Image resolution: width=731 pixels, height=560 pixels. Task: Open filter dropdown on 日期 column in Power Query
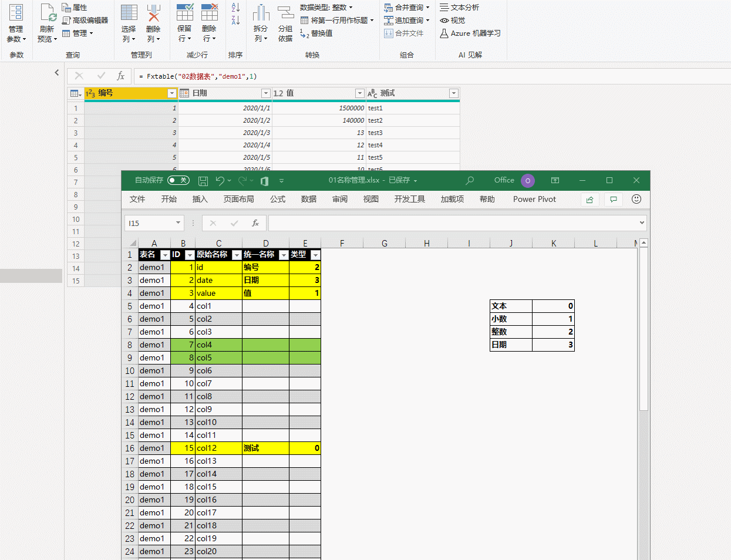[265, 93]
